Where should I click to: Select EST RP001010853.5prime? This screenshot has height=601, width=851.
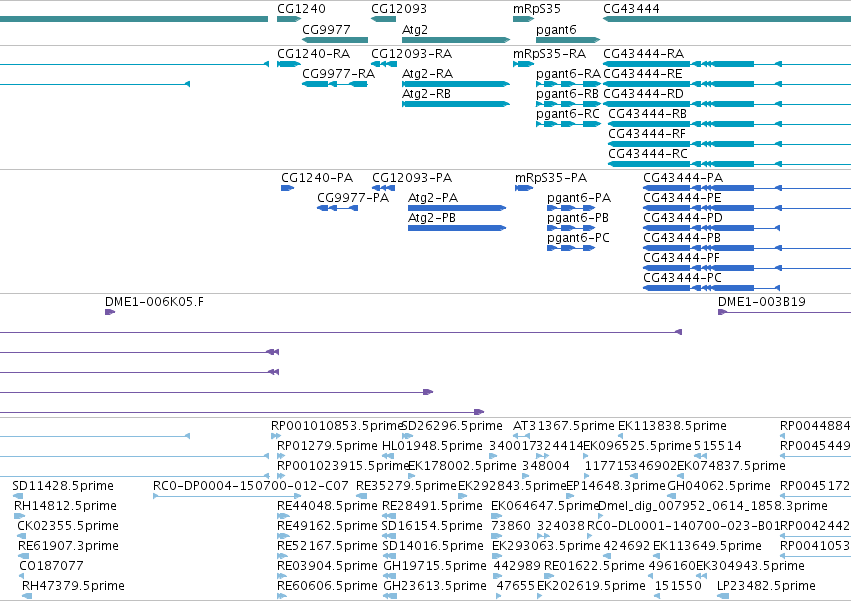pos(336,426)
